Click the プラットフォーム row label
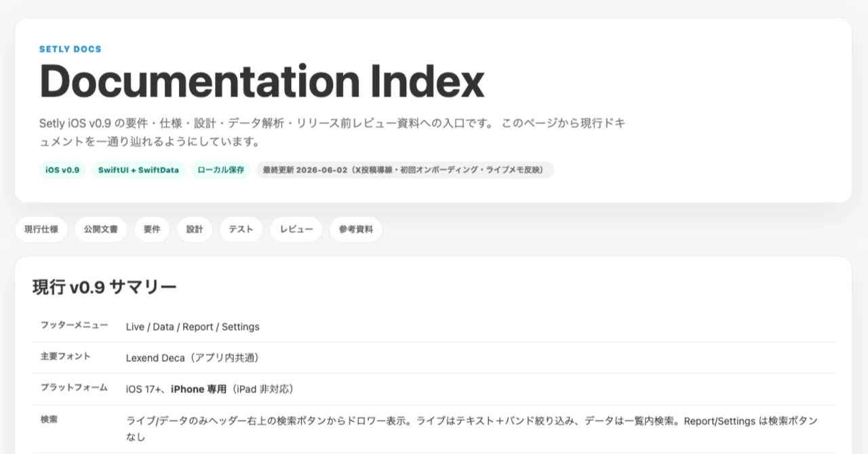868x454 pixels. click(x=74, y=388)
